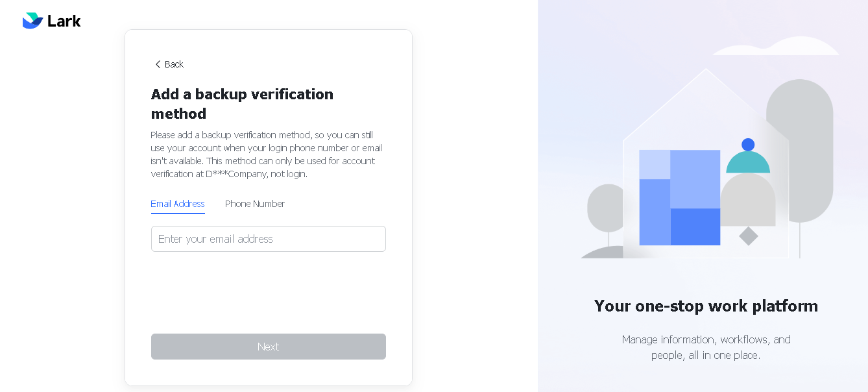868x392 pixels.
Task: Switch to the Phone Number tab
Action: (255, 204)
